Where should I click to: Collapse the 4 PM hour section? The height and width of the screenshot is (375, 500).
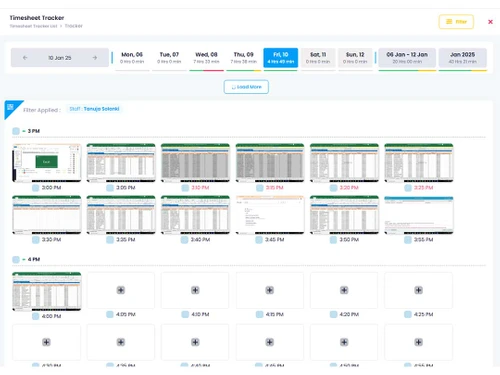(24, 259)
